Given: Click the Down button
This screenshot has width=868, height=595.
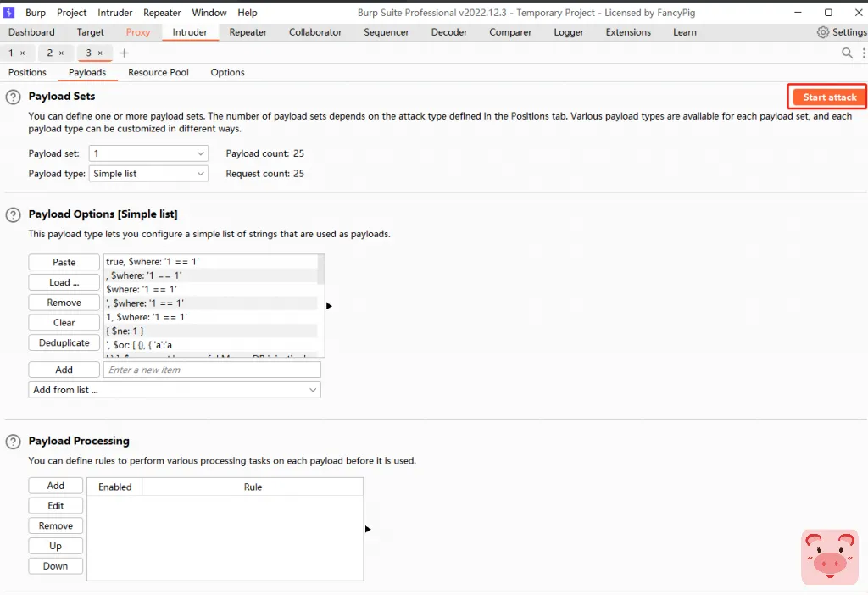Looking at the screenshot, I should 56,566.
